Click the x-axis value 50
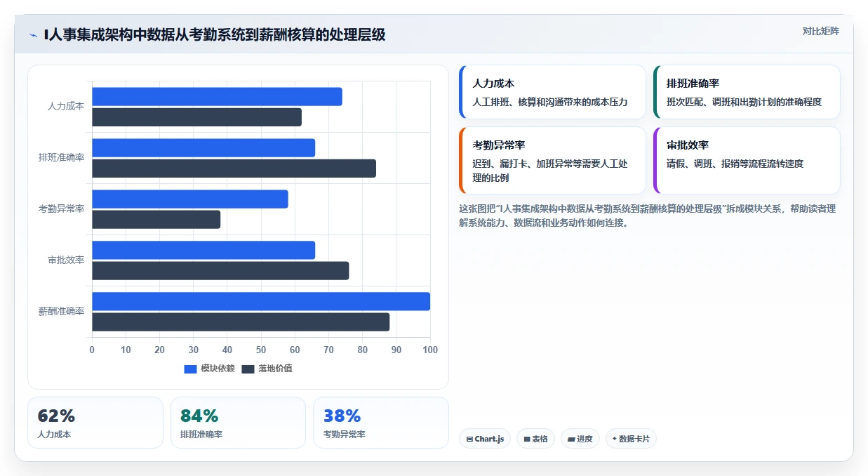868x476 pixels. click(261, 350)
